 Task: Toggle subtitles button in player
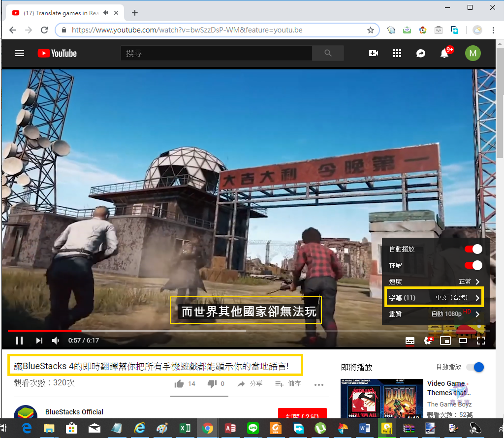410,341
